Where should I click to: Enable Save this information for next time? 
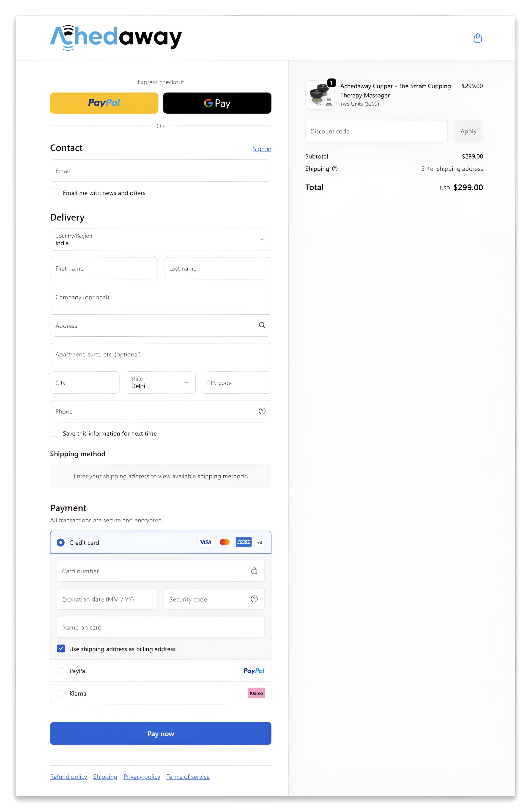(54, 433)
